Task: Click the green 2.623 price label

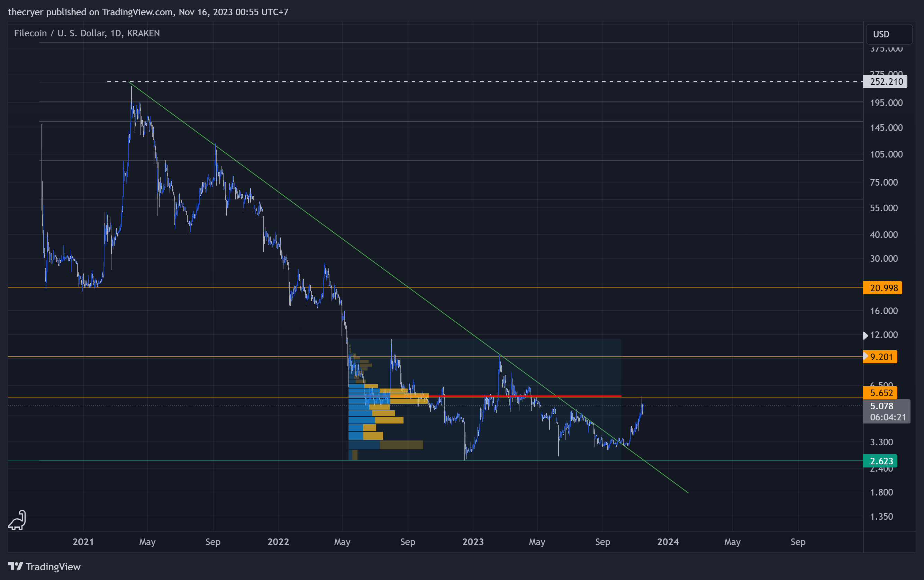Action: point(880,461)
